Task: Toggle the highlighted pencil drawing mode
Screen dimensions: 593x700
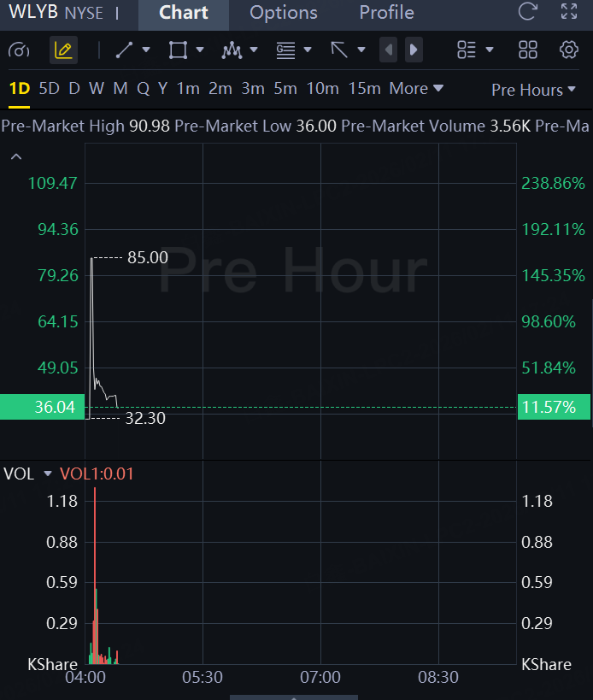Action: tap(63, 50)
